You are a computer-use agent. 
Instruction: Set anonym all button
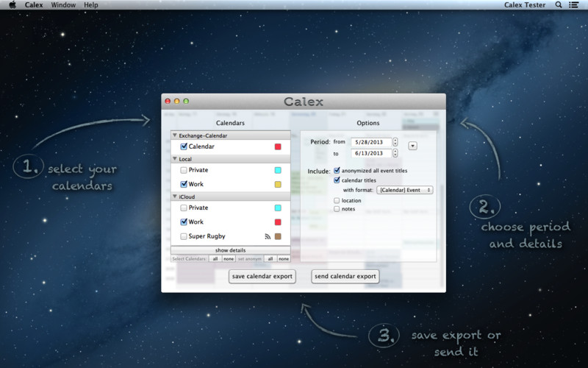coord(270,259)
